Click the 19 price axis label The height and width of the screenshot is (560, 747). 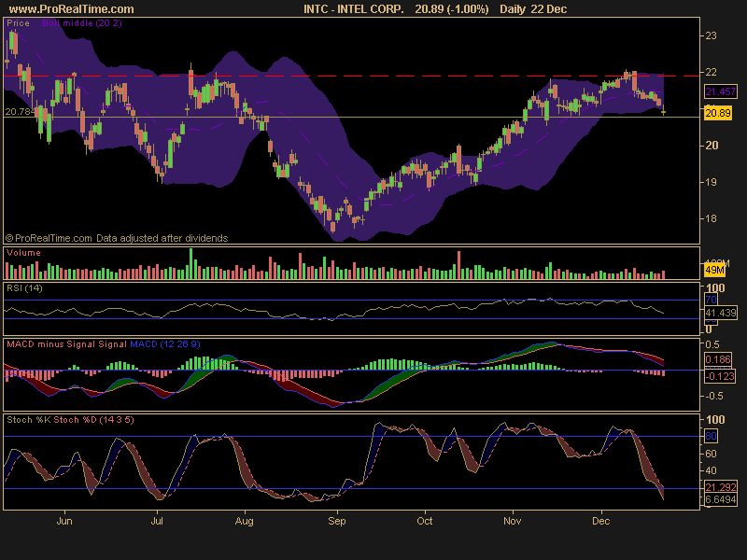711,182
